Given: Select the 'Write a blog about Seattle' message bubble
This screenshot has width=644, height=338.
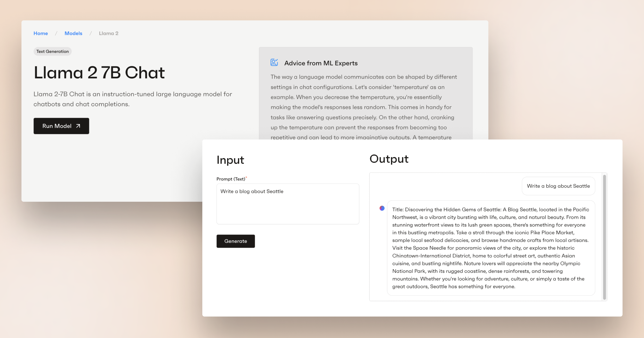Looking at the screenshot, I should click(x=558, y=186).
